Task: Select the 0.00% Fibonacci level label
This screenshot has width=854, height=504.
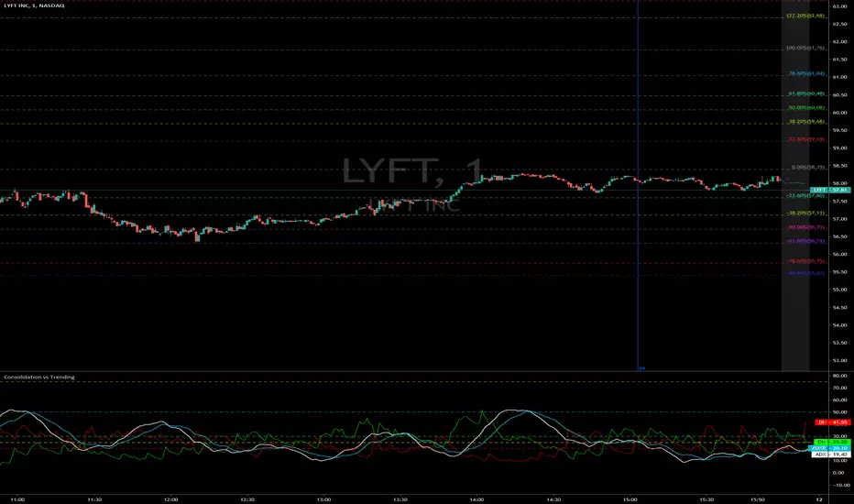Action: 807,168
